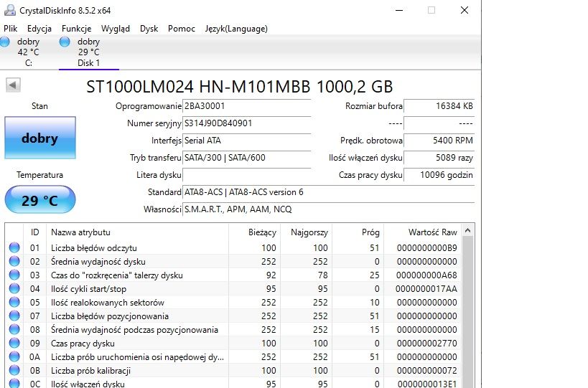Click raw value 000000000A68

pyautogui.click(x=426, y=275)
